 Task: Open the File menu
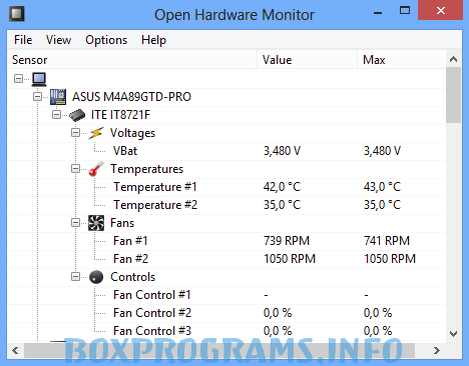pos(23,40)
